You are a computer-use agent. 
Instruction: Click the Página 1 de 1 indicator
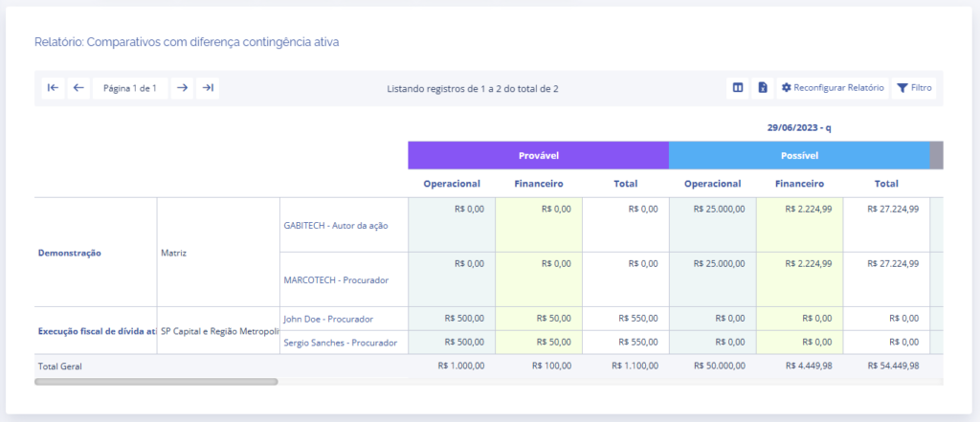(129, 88)
